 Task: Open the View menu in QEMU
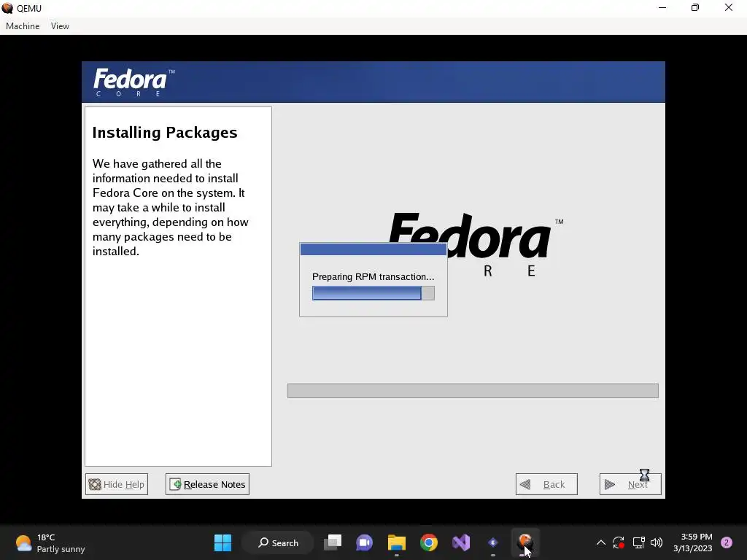(x=60, y=26)
